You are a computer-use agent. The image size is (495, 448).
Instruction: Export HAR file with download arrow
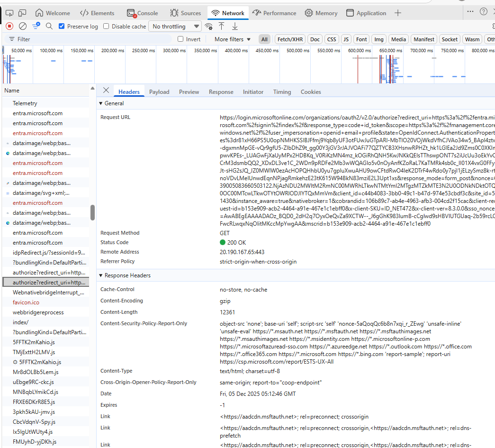(x=234, y=27)
